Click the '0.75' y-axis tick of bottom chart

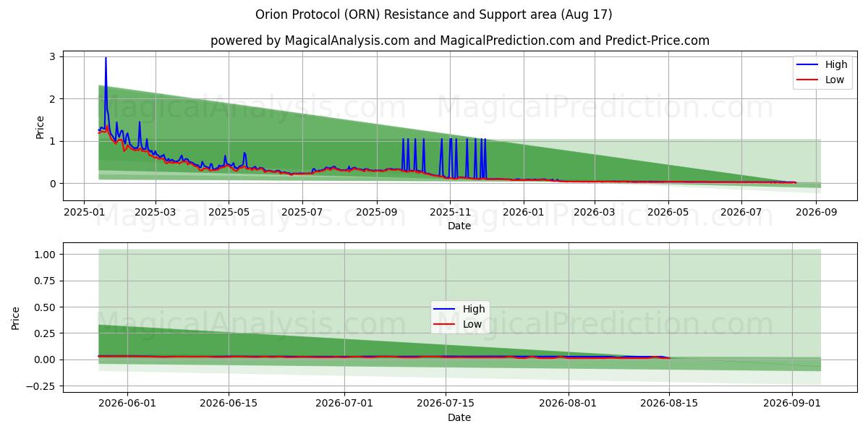click(46, 281)
